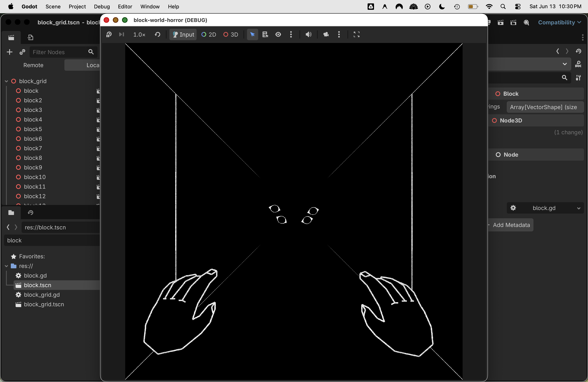The height and width of the screenshot is (382, 588).
Task: Suspend the embedded game with the pause icon
Action: point(109,35)
